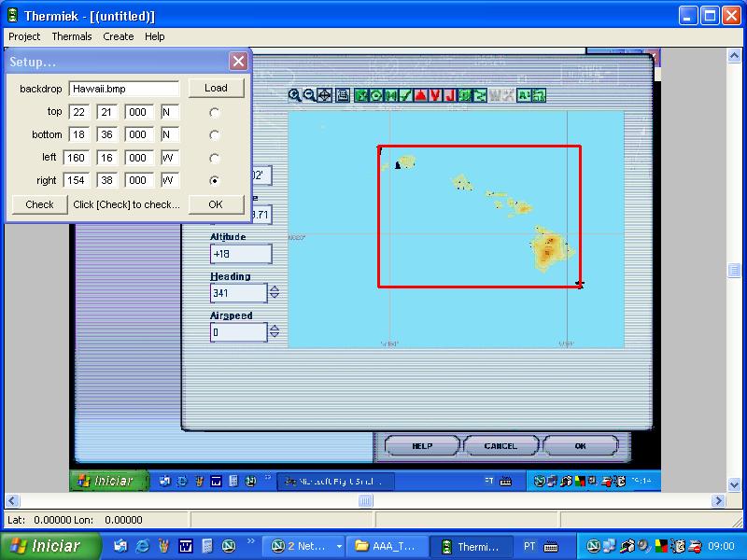Select the radio button for top row
The image size is (747, 560).
tap(215, 112)
